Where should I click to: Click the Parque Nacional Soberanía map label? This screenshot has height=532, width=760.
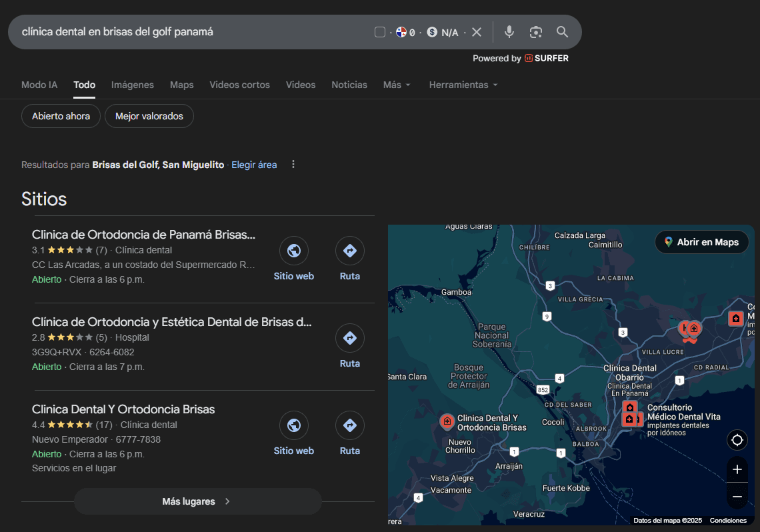(492, 335)
